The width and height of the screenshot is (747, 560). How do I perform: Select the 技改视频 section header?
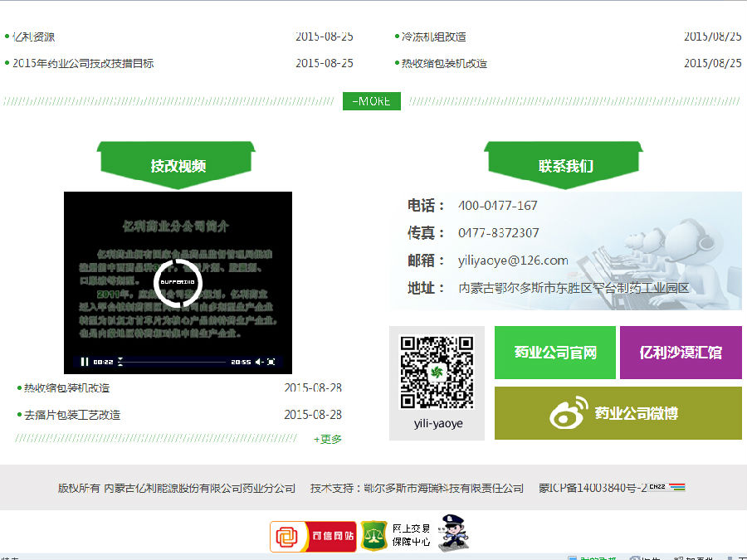178,165
